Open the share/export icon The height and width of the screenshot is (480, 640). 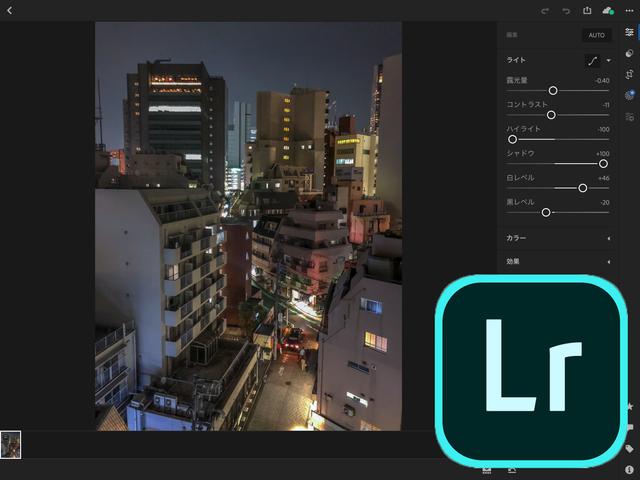pos(587,10)
